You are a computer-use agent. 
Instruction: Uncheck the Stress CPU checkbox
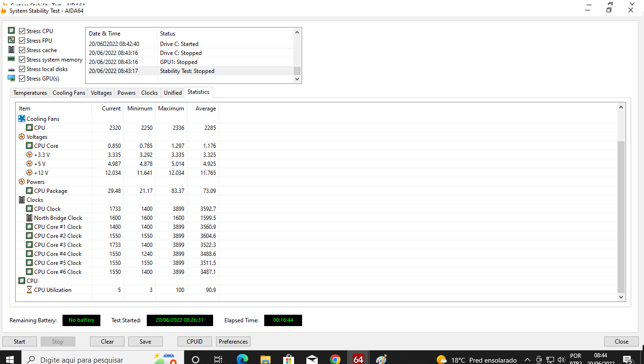(22, 31)
